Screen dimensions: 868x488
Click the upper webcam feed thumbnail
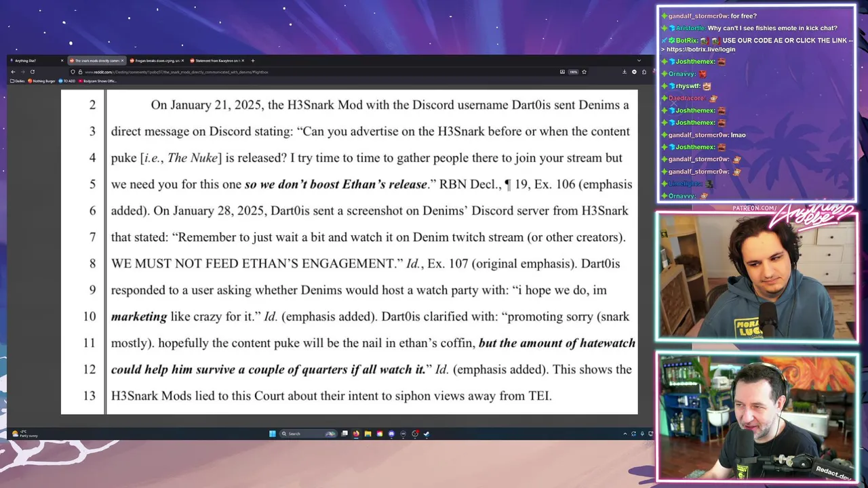coord(756,277)
